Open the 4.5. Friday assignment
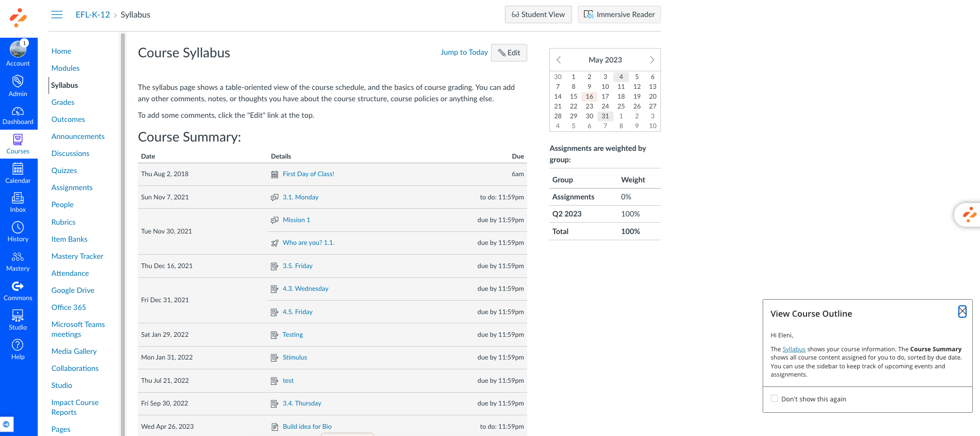Image resolution: width=980 pixels, height=436 pixels. (297, 312)
